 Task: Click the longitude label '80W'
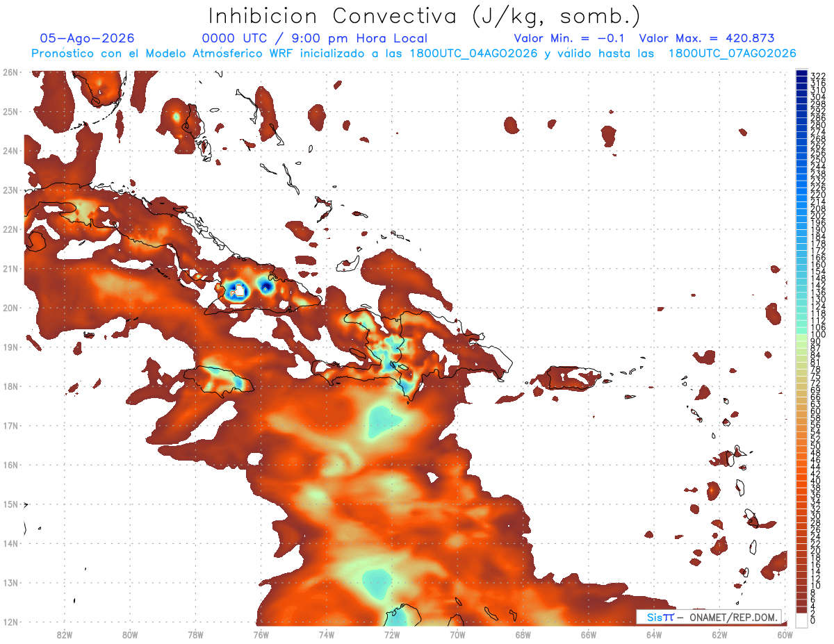tap(130, 634)
